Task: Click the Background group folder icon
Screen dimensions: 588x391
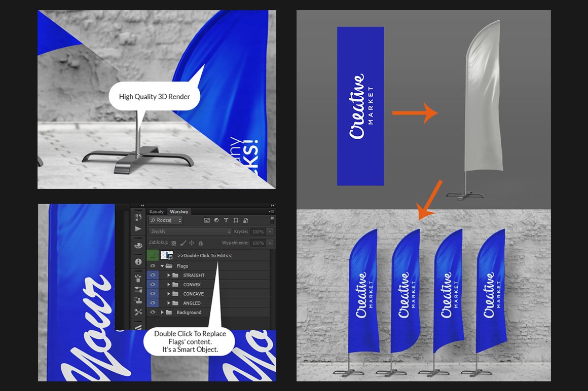Action: [x=169, y=312]
